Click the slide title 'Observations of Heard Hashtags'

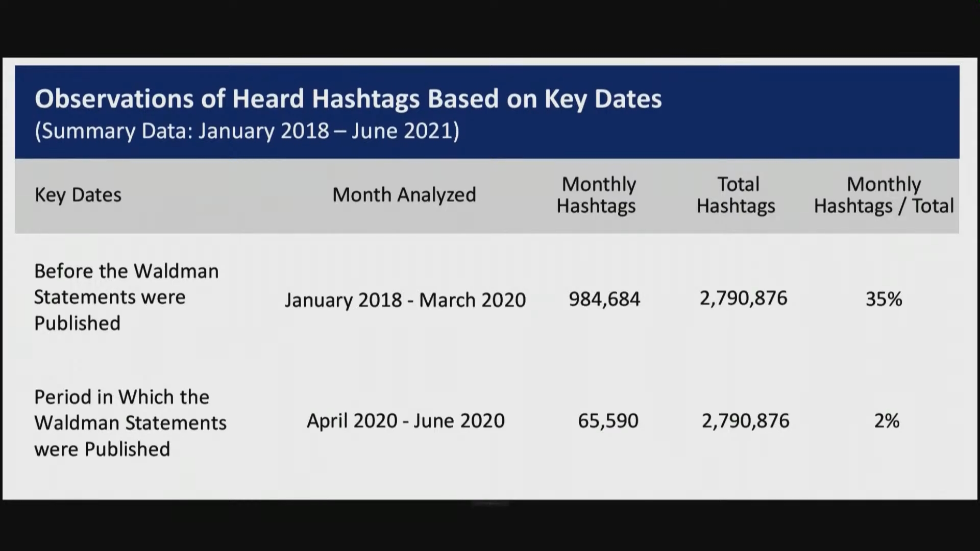pyautogui.click(x=348, y=98)
